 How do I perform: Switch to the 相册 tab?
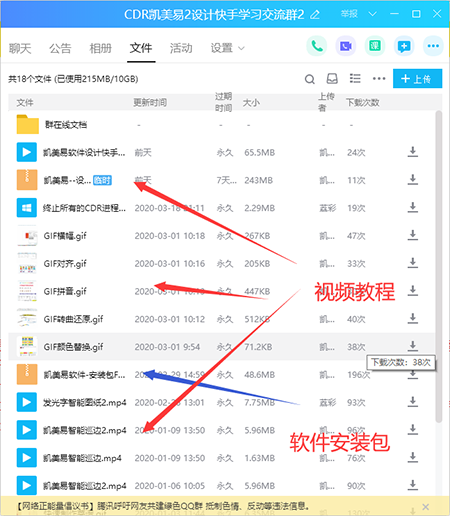100,48
